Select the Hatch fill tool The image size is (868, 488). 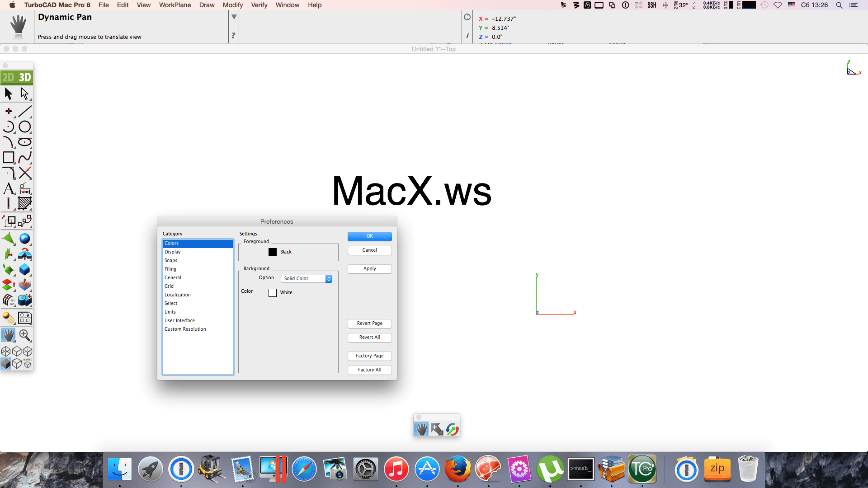pyautogui.click(x=25, y=203)
